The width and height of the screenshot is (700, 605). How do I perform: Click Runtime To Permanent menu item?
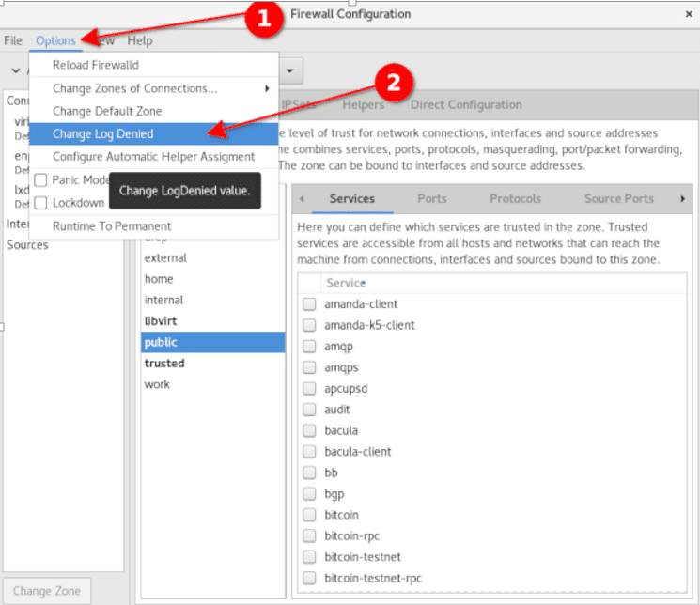(112, 225)
